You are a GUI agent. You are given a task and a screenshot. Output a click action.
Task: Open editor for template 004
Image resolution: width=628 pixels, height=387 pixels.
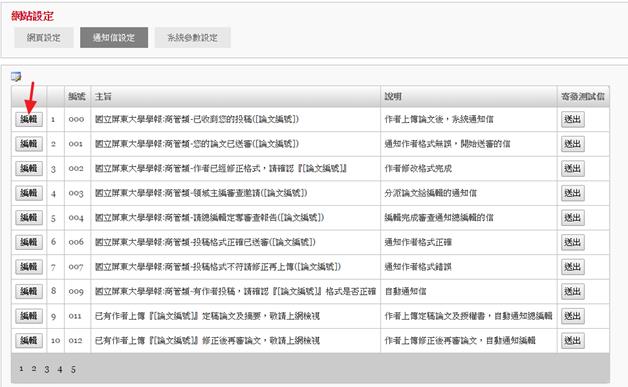point(29,218)
